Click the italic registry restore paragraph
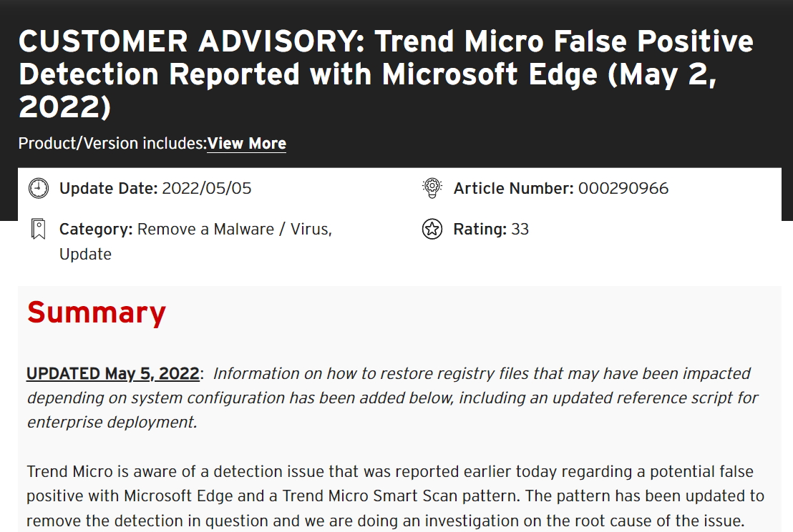This screenshot has height=532, width=793. pos(392,398)
